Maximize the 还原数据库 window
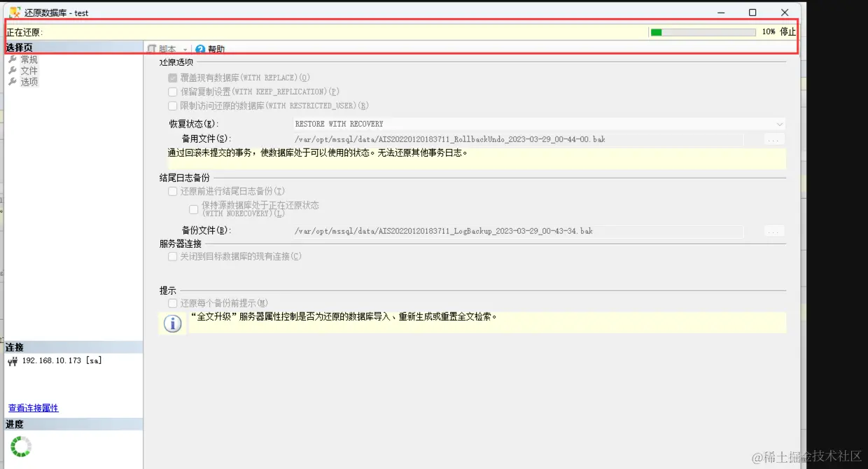Image resolution: width=868 pixels, height=469 pixels. (x=752, y=13)
